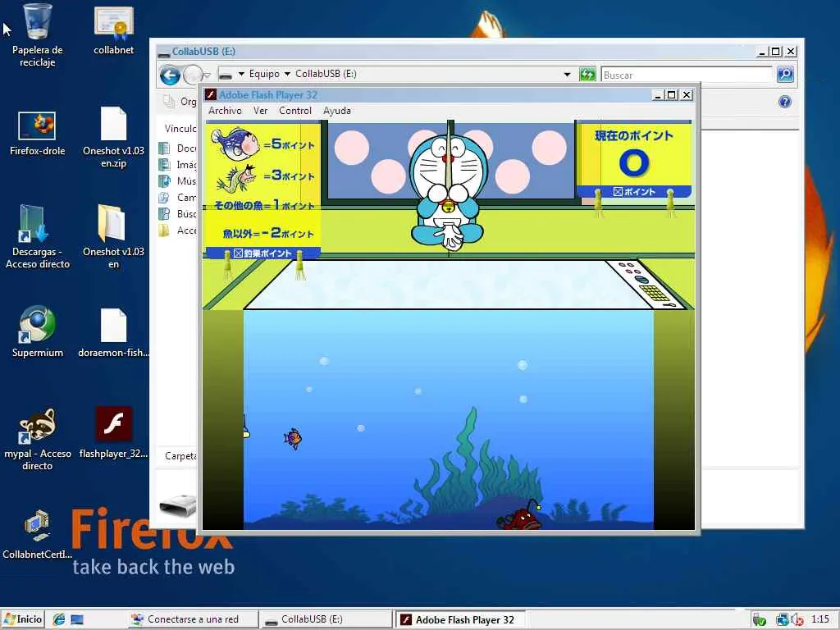Screen dimensions: 840x630
Task: Open the Imágenes favorite link in explorer sidebar
Action: pyautogui.click(x=178, y=164)
